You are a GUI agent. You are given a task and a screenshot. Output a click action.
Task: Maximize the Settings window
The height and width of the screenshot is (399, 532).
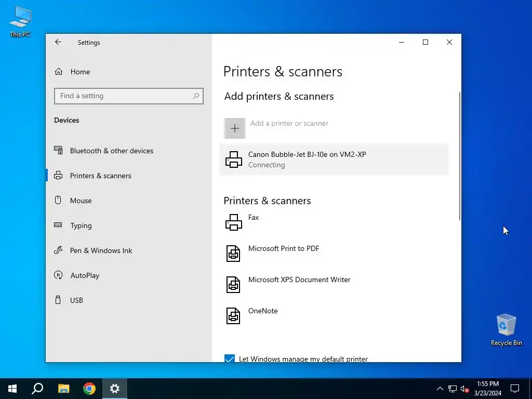425,42
